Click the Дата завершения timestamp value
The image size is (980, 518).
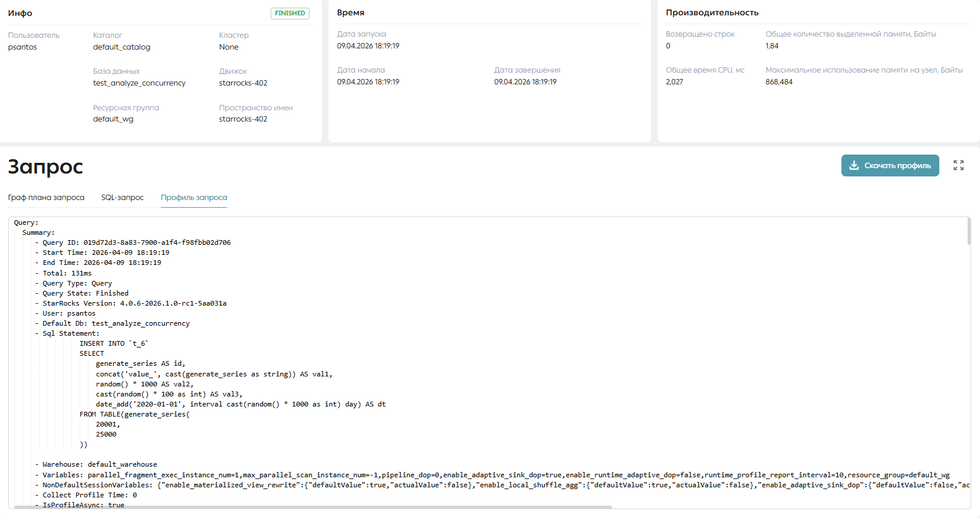tap(525, 82)
